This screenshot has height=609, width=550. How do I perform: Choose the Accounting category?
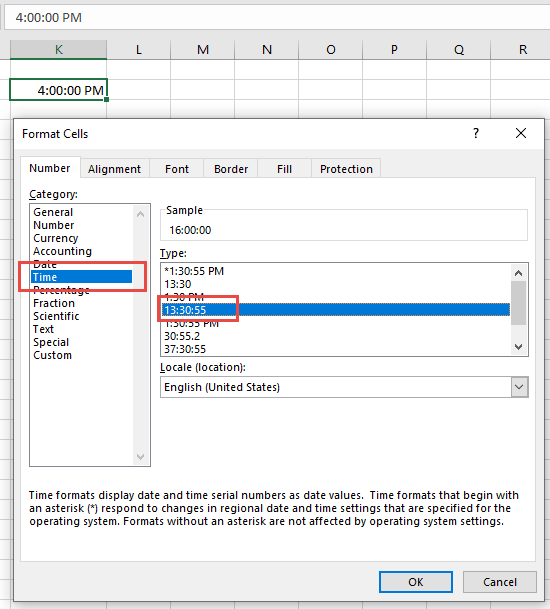62,251
